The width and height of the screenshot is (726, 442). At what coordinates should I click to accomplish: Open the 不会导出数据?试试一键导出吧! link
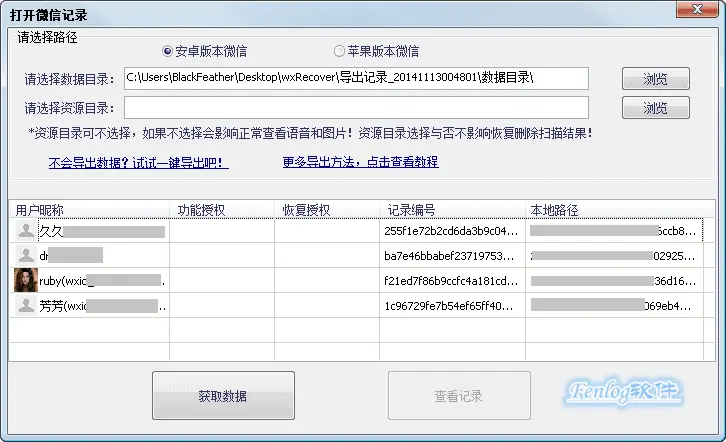coord(138,162)
